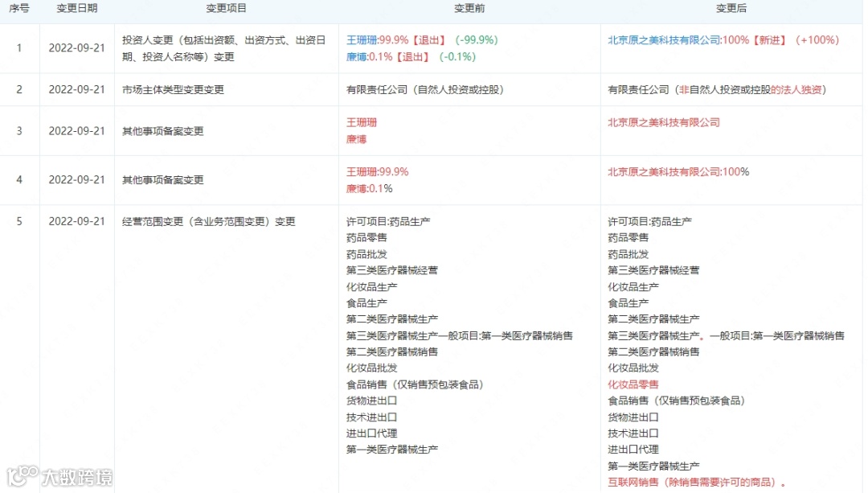Image resolution: width=868 pixels, height=493 pixels.
Task: Click the red 廉博 name in row 3
Action: (357, 139)
